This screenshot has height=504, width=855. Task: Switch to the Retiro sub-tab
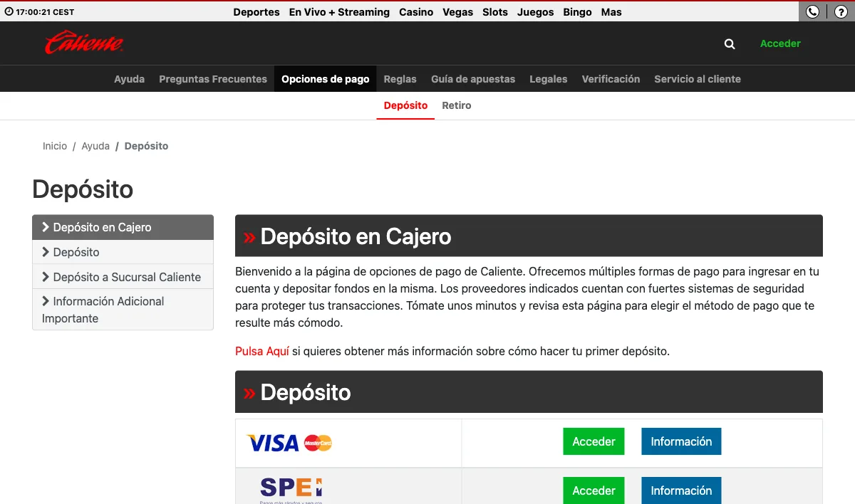457,105
